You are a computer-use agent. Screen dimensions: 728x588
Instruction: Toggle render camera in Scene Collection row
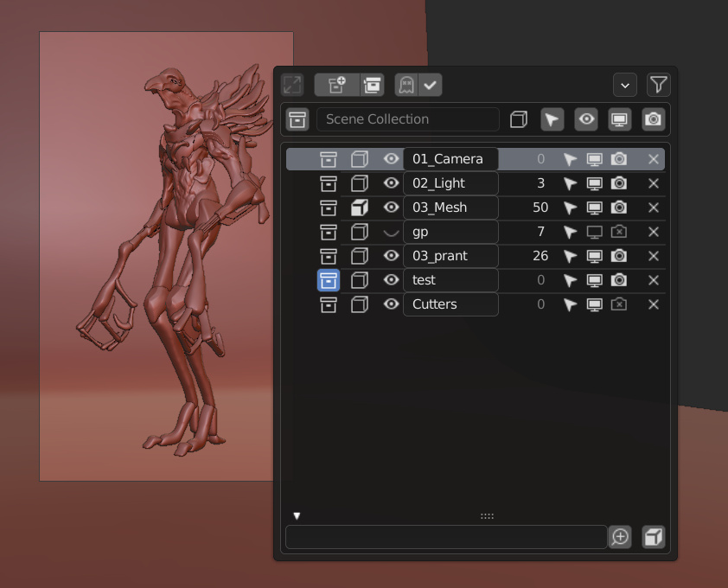[654, 119]
